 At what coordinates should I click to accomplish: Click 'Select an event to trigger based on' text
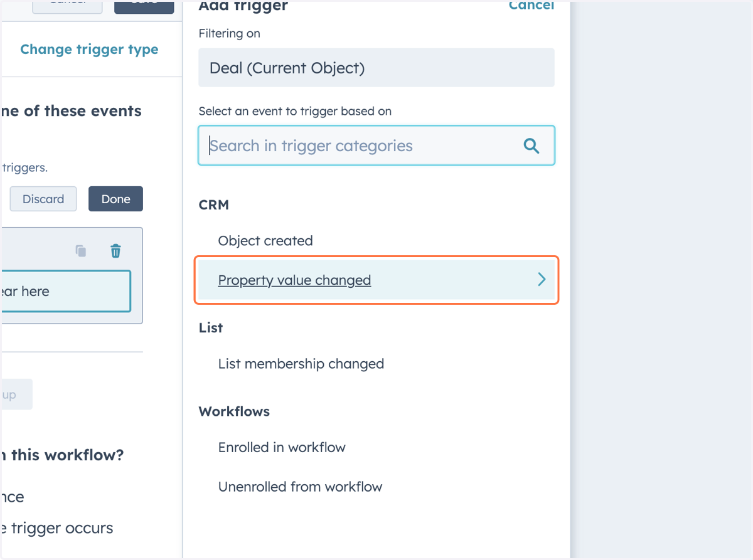295,111
